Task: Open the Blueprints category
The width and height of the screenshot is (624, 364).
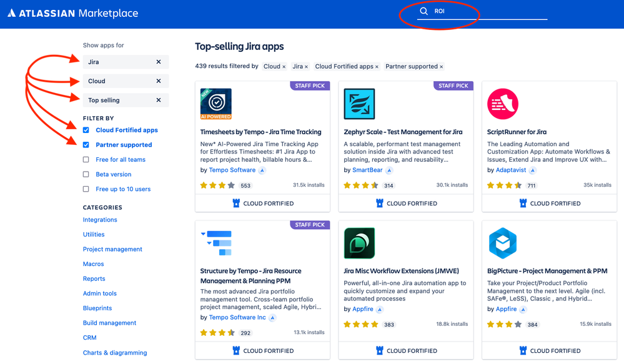Action: pyautogui.click(x=97, y=308)
